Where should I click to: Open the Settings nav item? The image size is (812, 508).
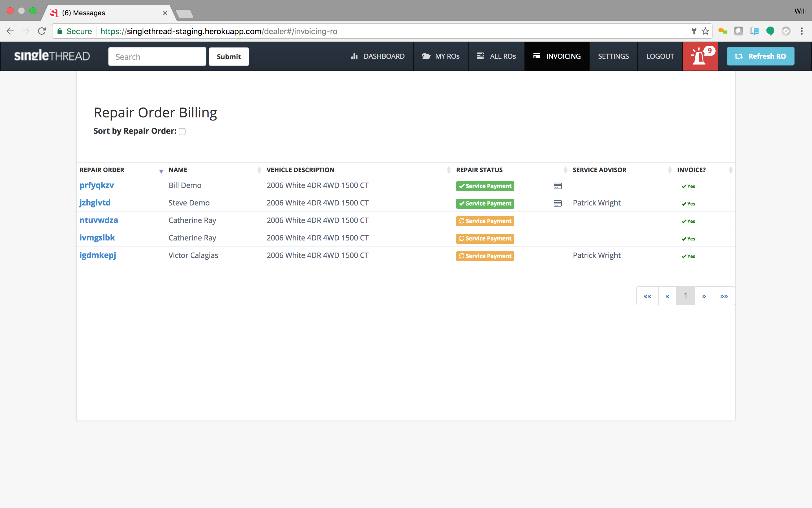click(613, 56)
